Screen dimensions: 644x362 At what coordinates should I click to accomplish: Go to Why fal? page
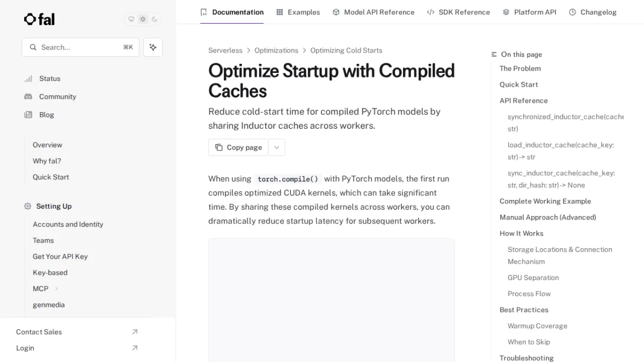(x=47, y=161)
